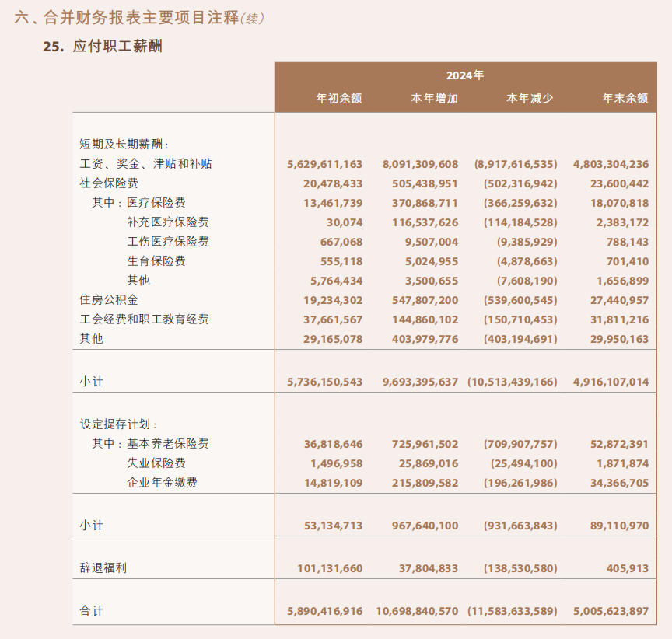Click the row label 其中:基本养老保险费
The image size is (672, 639).
tap(150, 444)
